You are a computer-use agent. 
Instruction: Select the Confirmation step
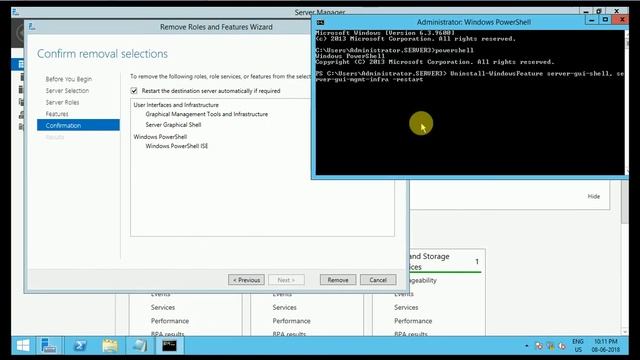click(x=78, y=125)
